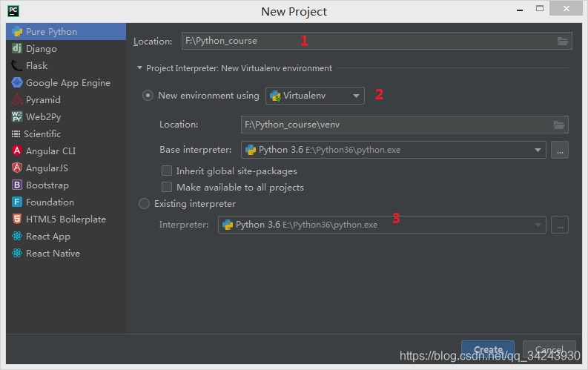Click Virtualenv icon in environment combo

pos(275,96)
